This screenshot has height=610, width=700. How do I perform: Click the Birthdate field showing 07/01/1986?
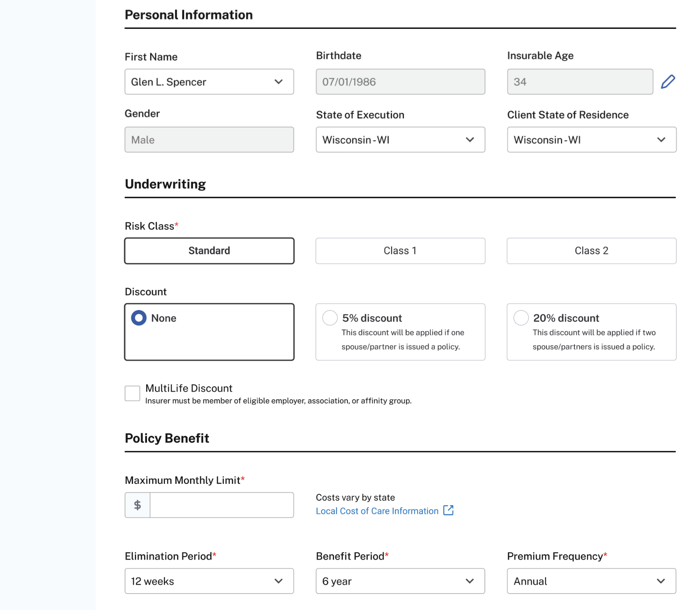tap(400, 82)
